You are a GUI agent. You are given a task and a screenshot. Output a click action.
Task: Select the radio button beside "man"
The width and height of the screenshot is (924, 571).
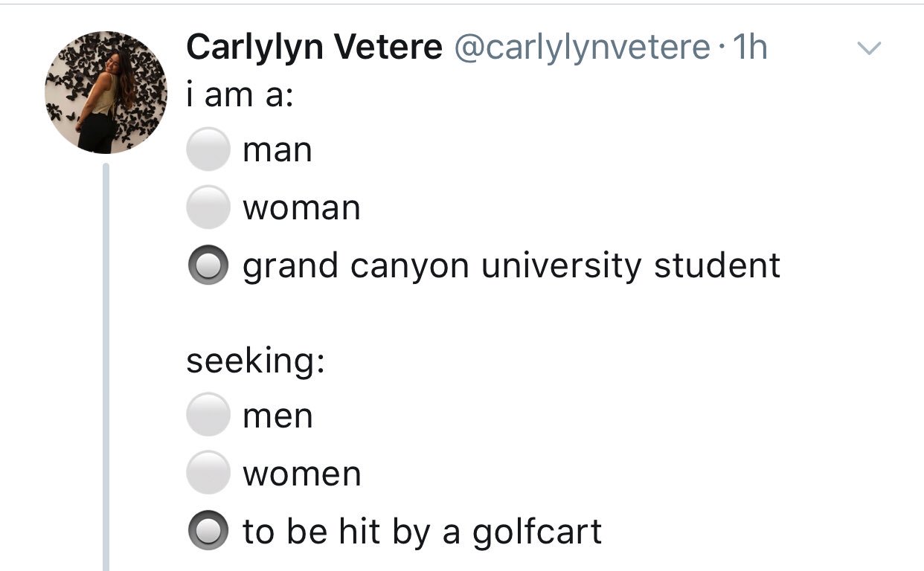[207, 149]
